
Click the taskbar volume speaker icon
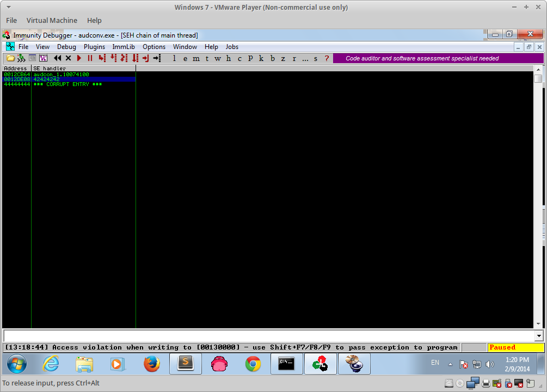tap(490, 364)
